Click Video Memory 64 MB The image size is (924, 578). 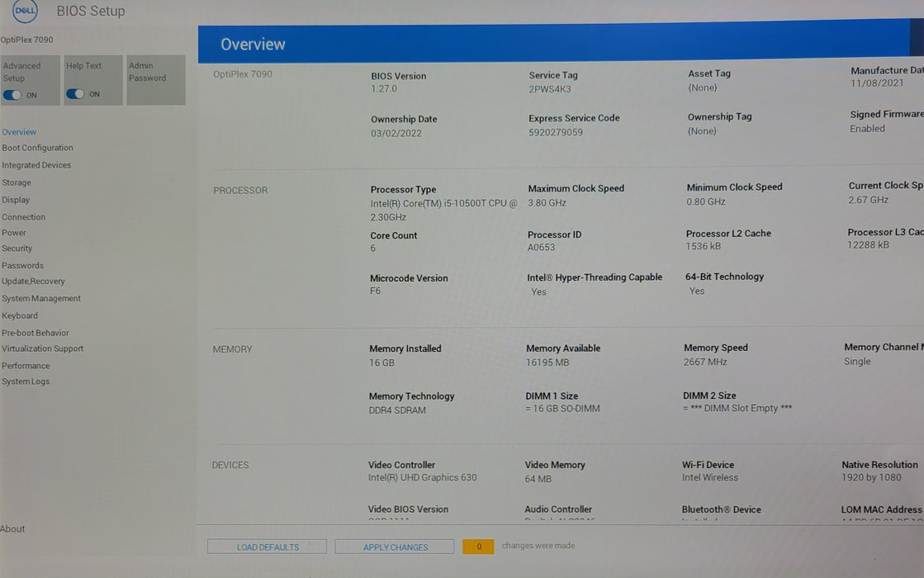point(538,479)
